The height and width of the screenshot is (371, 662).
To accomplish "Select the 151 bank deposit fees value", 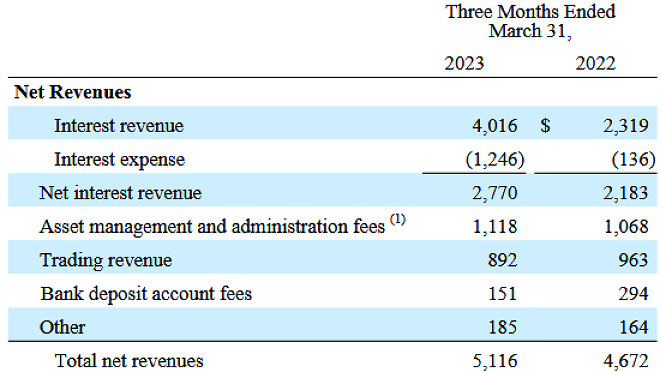I will (502, 294).
